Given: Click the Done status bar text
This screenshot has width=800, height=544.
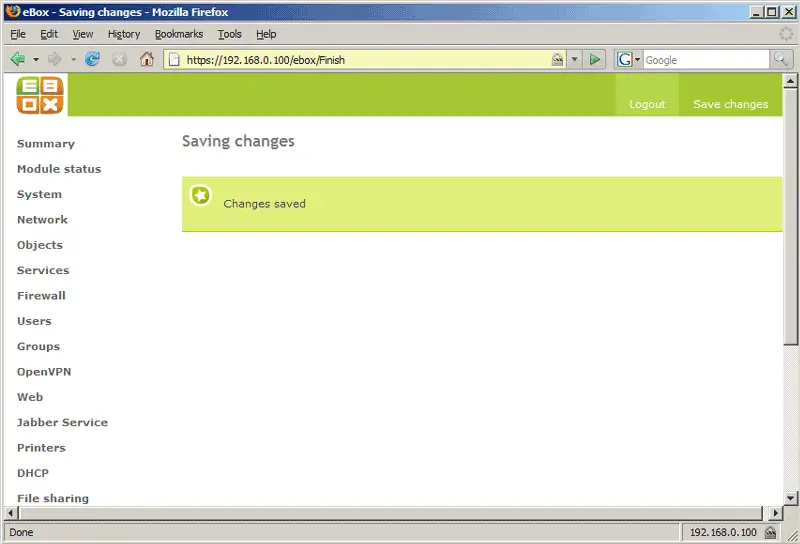Looking at the screenshot, I should [21, 532].
